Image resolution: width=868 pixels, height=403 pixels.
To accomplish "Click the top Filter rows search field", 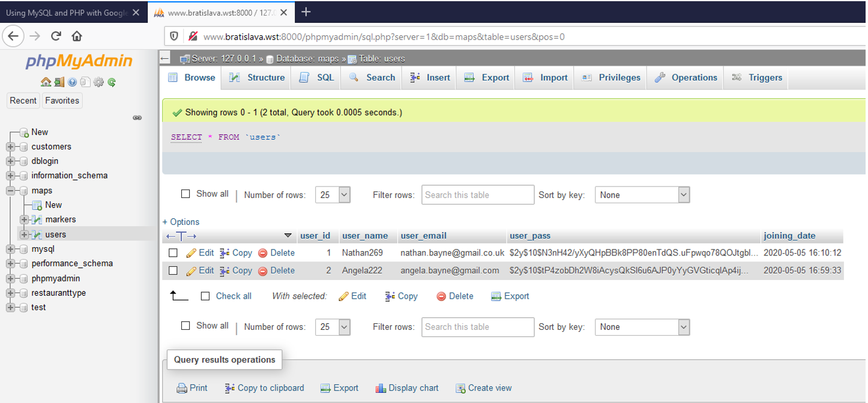I will tap(477, 195).
